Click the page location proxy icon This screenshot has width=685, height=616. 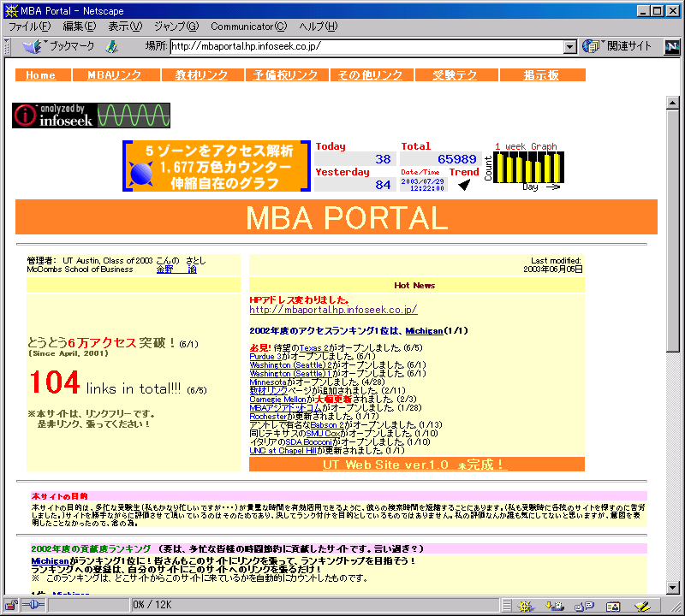pos(112,46)
